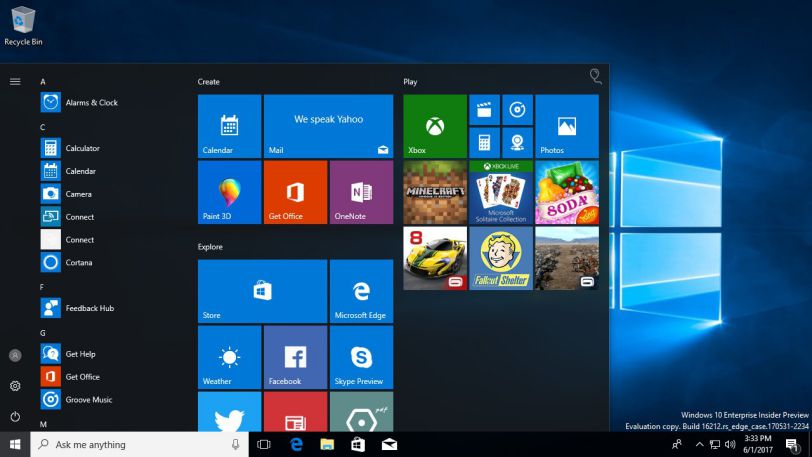Open the Facebook tile
This screenshot has width=812, height=457.
click(x=295, y=358)
